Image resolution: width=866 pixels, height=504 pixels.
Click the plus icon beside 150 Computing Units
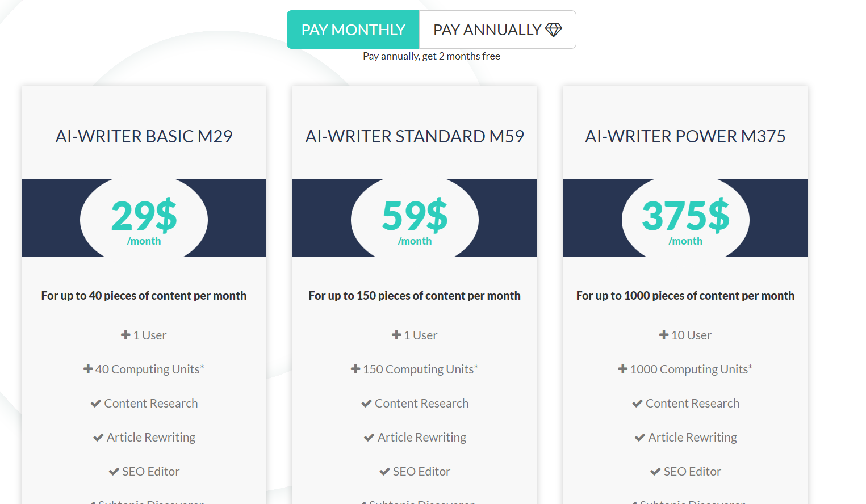[355, 369]
